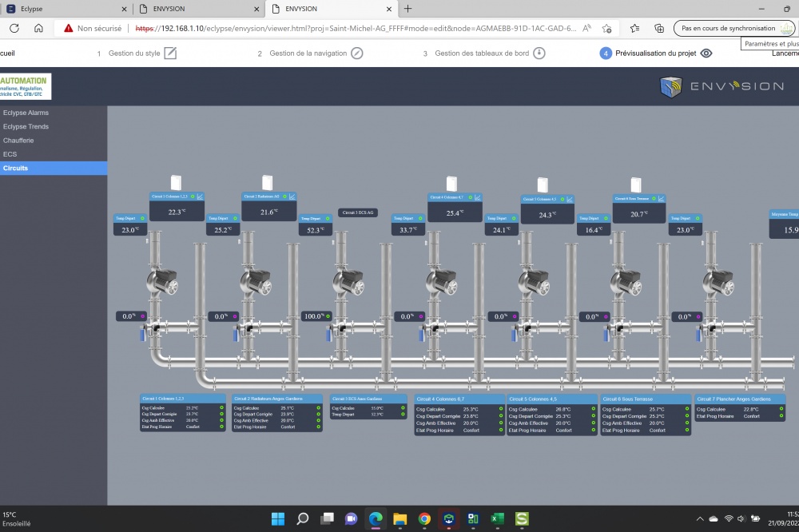The width and height of the screenshot is (799, 532).
Task: Open ECS page in sidebar
Action: [10, 154]
